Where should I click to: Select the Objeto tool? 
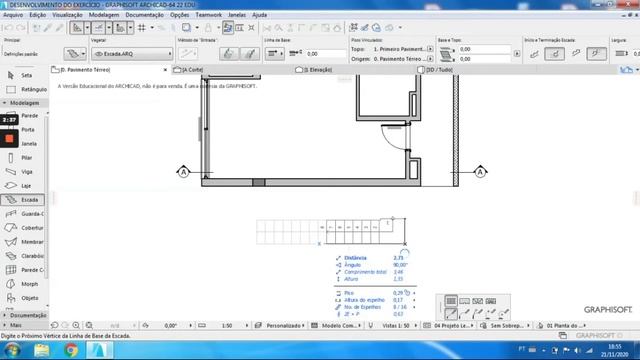(x=22, y=298)
